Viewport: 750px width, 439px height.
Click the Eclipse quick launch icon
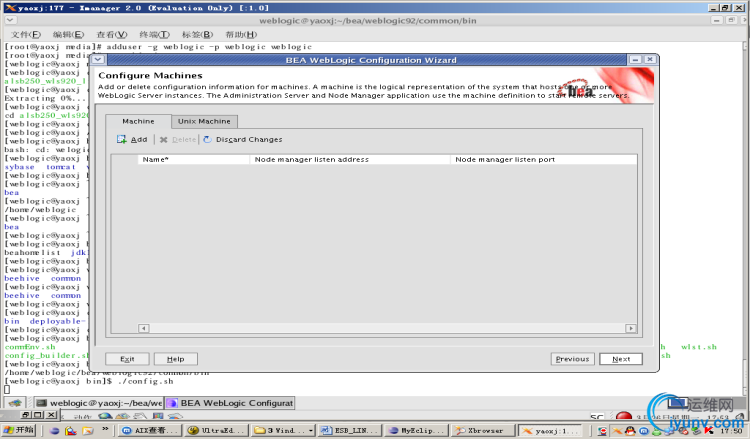[x=55, y=430]
